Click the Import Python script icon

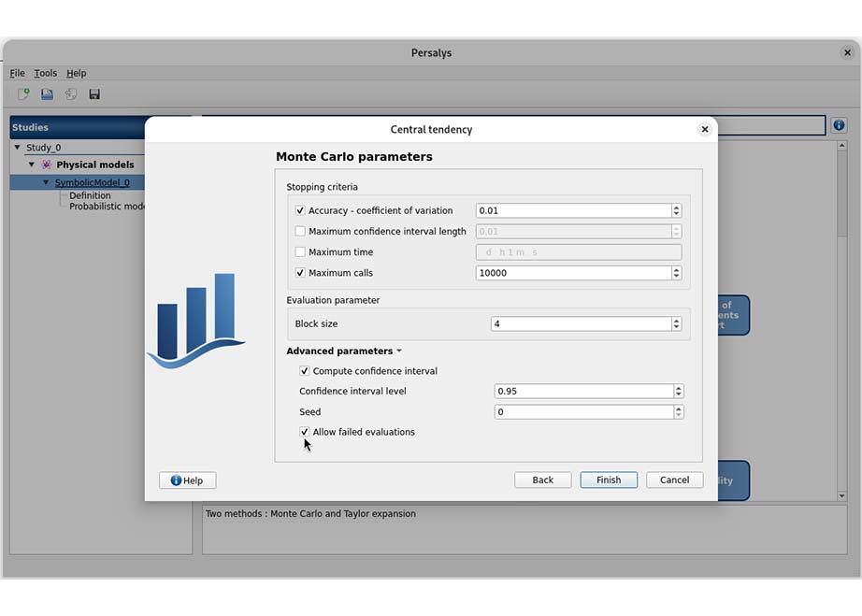tap(71, 94)
